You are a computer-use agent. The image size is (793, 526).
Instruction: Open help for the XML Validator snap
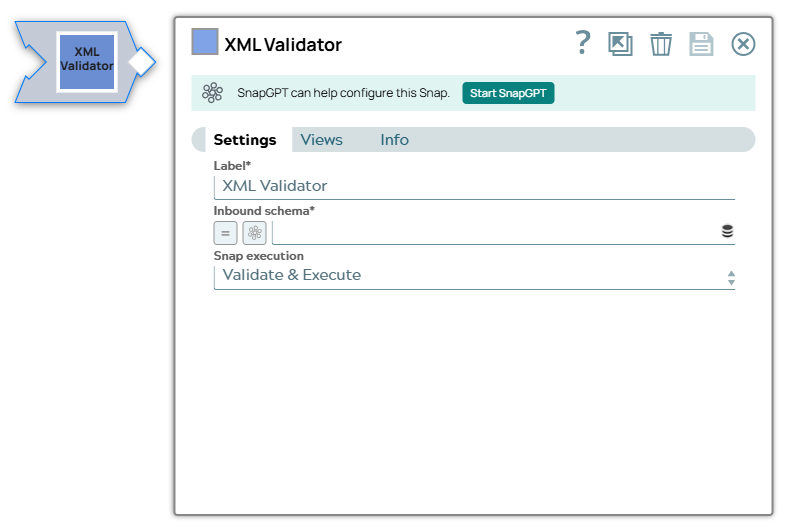pos(583,43)
